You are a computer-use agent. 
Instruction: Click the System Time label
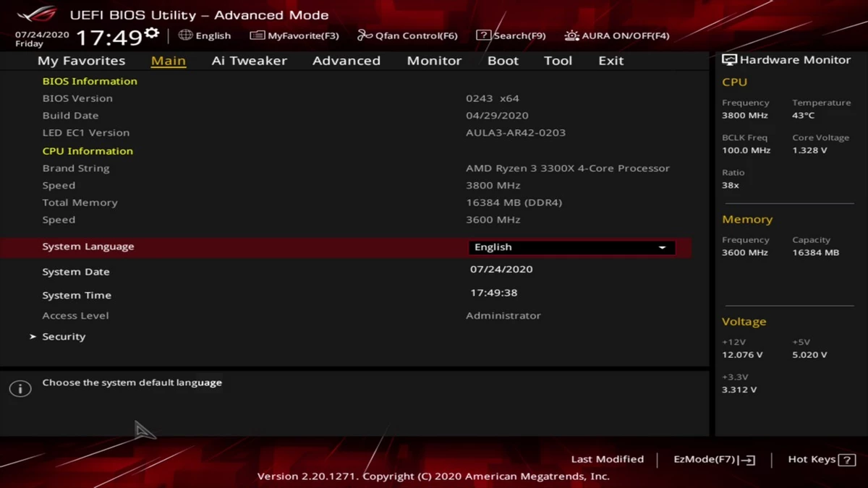tap(77, 295)
